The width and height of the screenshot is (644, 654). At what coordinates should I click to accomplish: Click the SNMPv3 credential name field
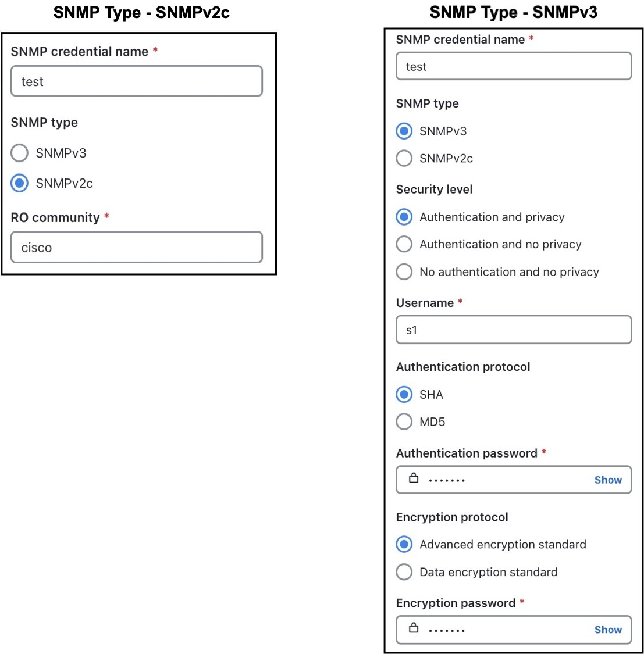pyautogui.click(x=514, y=66)
